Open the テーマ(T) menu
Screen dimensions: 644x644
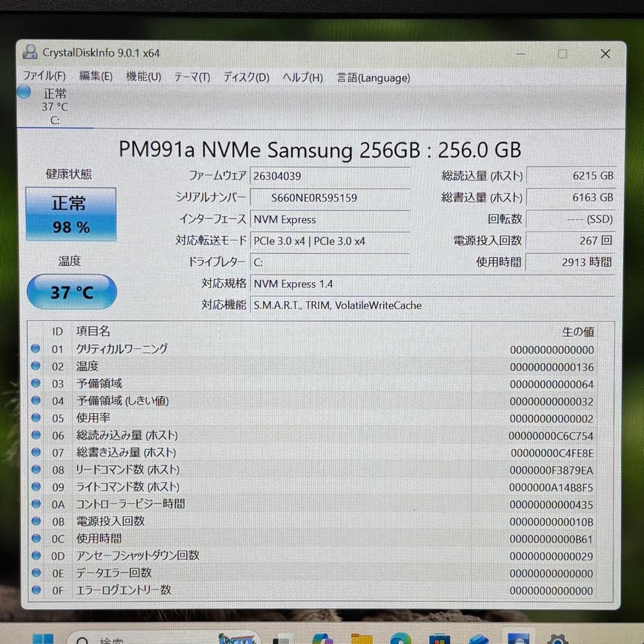[192, 76]
